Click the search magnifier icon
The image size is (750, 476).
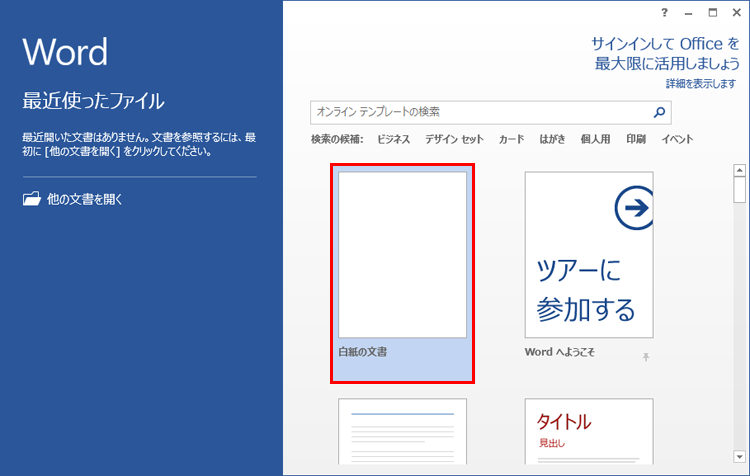point(659,112)
